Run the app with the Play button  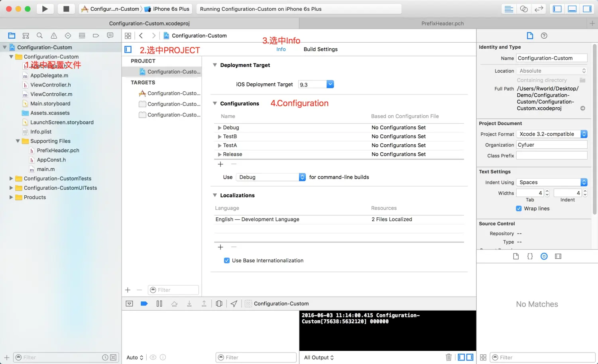coord(45,9)
